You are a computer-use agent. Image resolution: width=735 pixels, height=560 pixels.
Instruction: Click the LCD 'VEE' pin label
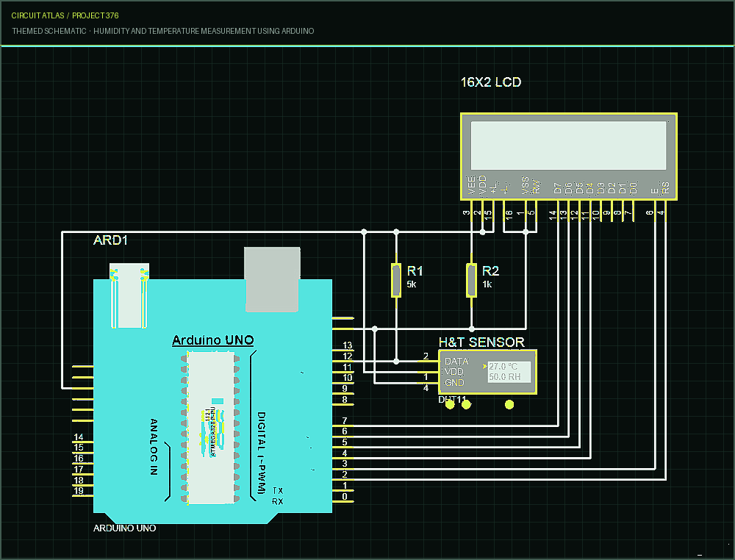472,186
